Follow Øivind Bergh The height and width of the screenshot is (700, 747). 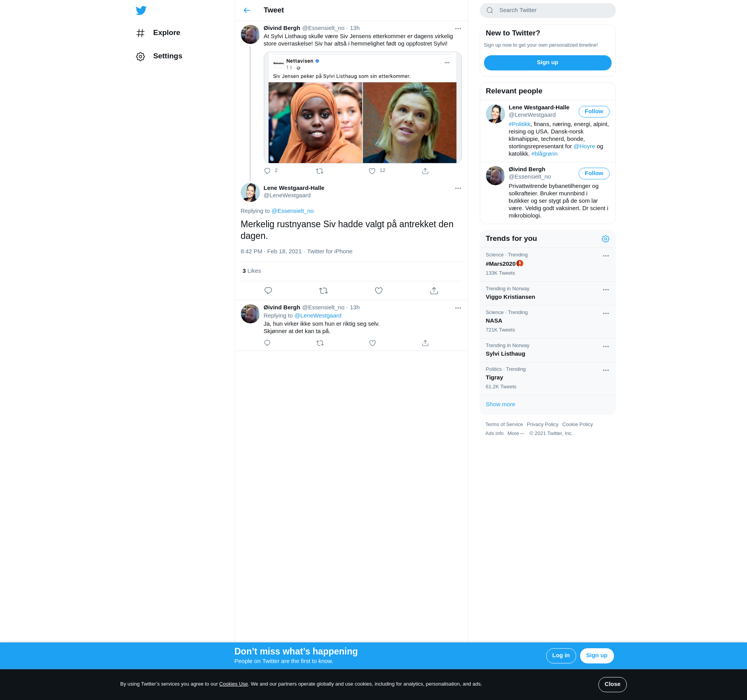coord(594,174)
